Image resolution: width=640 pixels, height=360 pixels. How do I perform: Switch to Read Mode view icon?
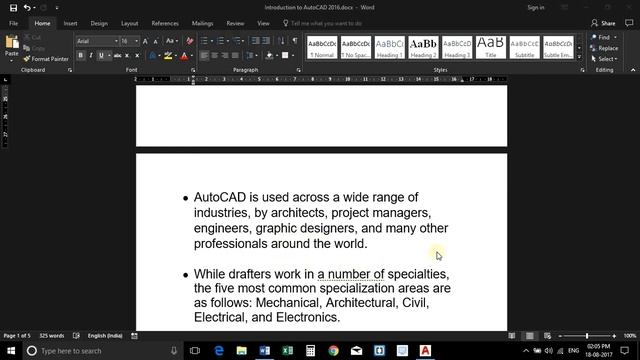point(511,336)
